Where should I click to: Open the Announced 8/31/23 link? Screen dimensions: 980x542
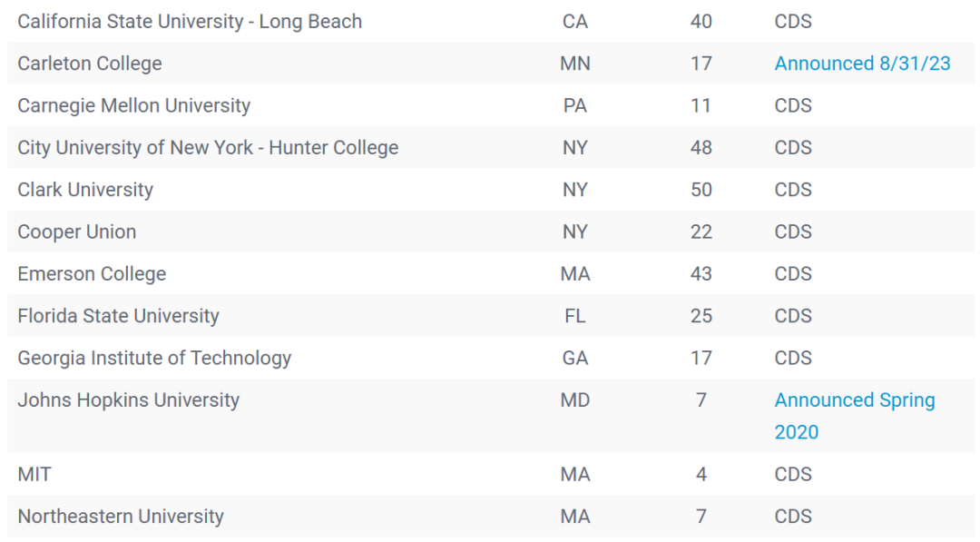pos(862,64)
